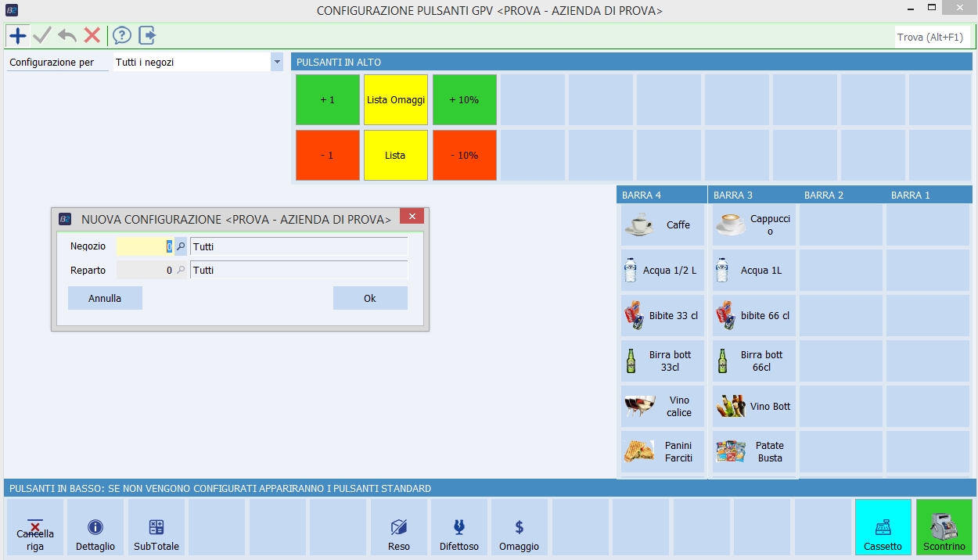Click the Annulla button in dialog
The width and height of the screenshot is (978, 560).
(105, 298)
